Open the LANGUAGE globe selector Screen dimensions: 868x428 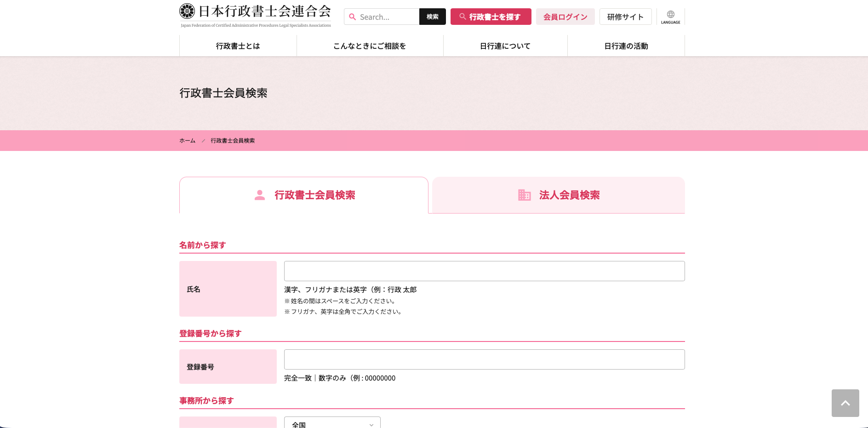[670, 17]
